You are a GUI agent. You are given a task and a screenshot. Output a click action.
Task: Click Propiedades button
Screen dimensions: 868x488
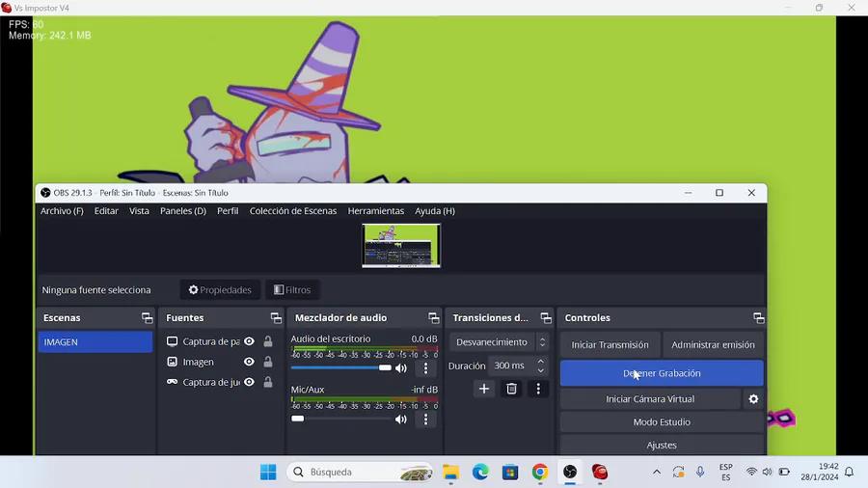tap(220, 290)
